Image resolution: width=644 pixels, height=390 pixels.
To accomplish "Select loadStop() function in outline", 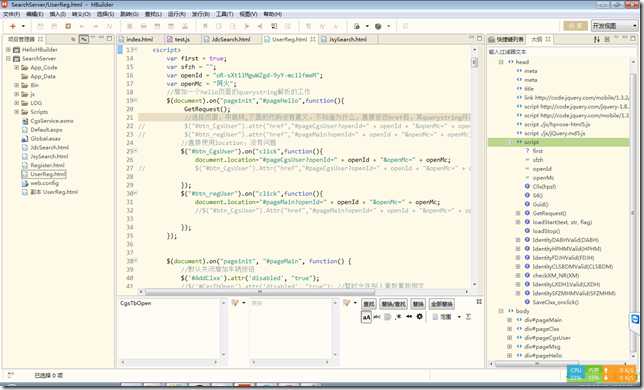I will point(546,231).
